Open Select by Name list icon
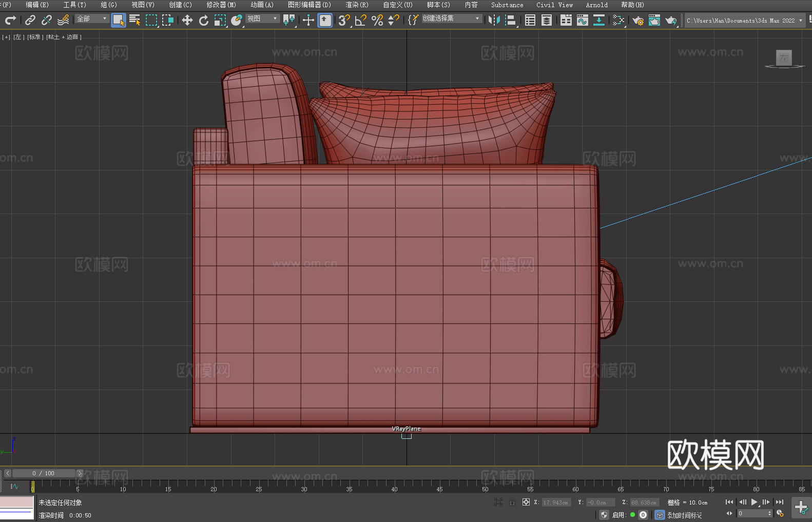The width and height of the screenshot is (812, 522). [135, 20]
